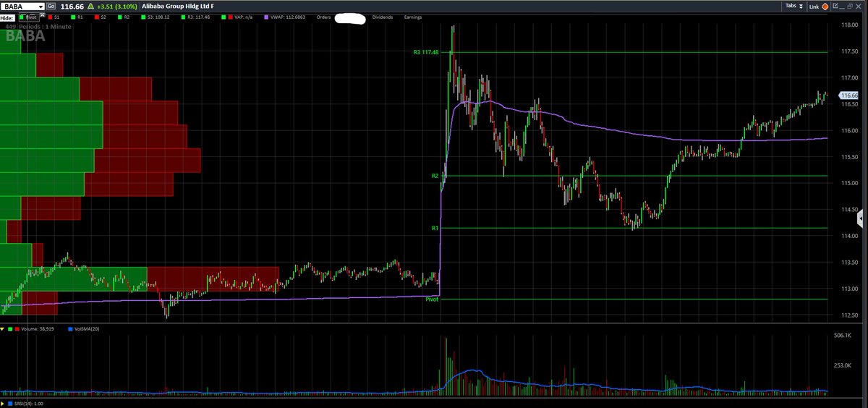Toggle the S3: 108.12 legend entry

[x=156, y=17]
